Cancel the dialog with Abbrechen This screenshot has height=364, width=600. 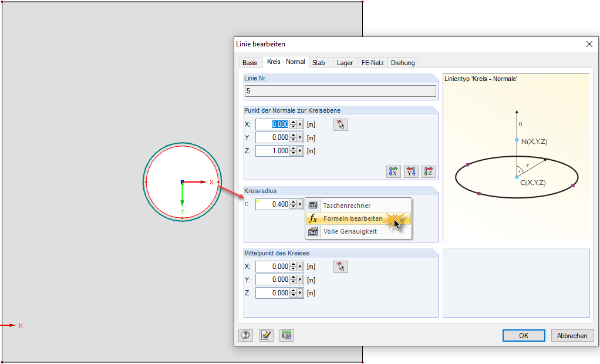pos(572,335)
